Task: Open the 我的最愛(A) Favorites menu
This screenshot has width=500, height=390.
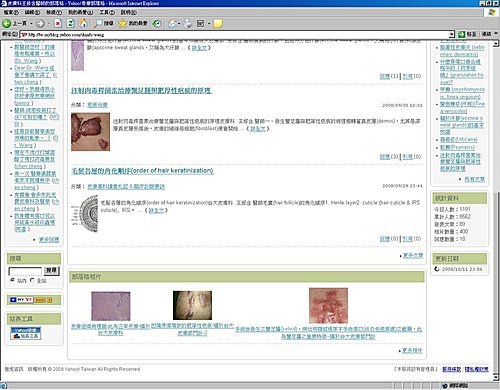Action: pos(80,12)
